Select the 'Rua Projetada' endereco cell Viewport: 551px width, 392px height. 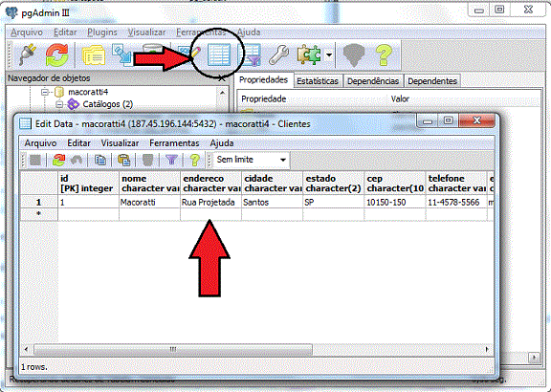[210, 203]
